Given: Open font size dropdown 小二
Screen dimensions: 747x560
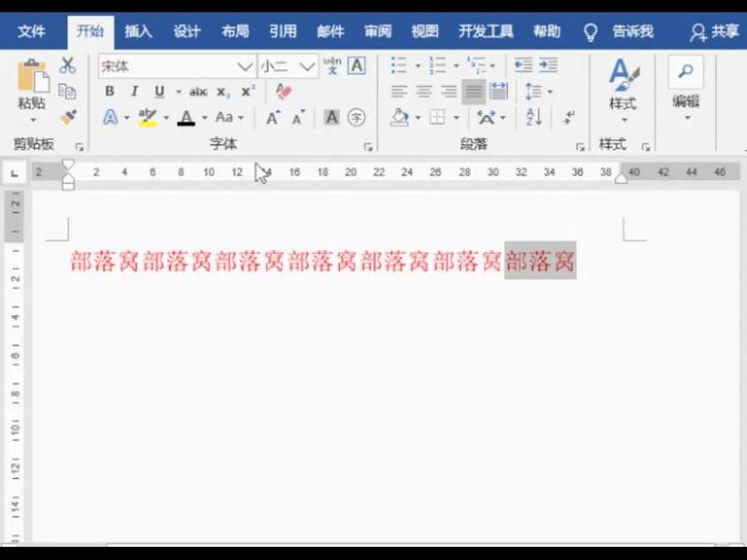Looking at the screenshot, I should click(307, 66).
